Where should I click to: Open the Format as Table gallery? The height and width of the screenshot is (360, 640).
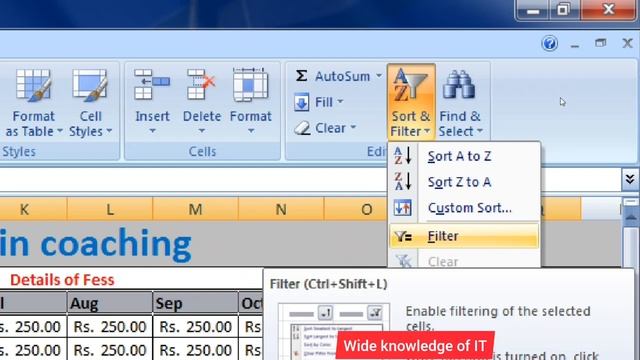point(33,103)
